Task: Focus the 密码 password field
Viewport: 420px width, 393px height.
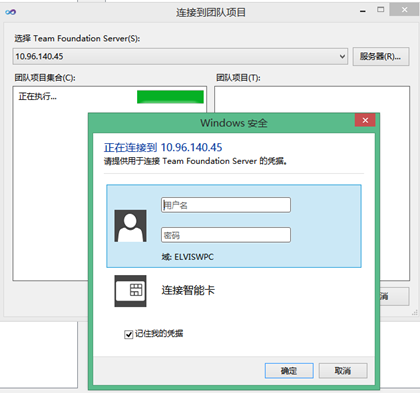Action: pyautogui.click(x=226, y=235)
